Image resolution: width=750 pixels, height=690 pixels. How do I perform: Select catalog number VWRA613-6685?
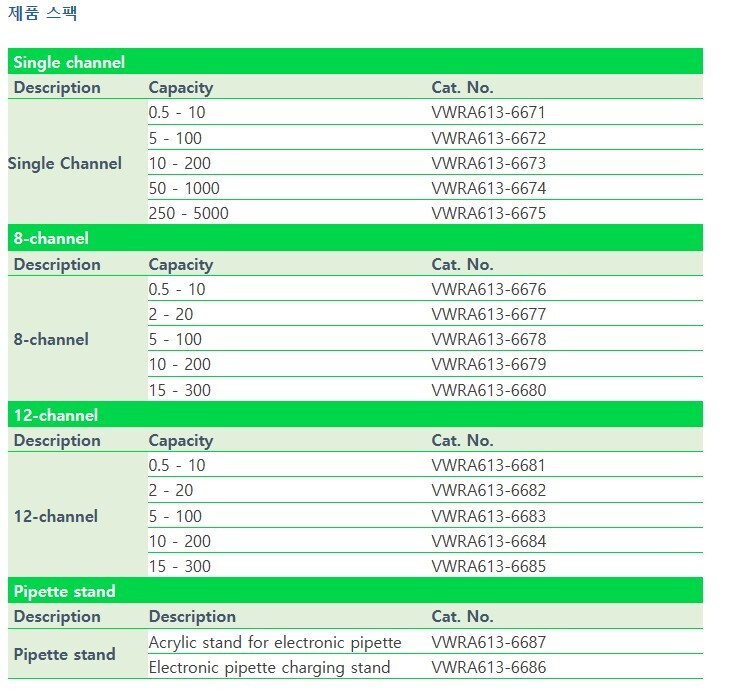[x=488, y=566]
